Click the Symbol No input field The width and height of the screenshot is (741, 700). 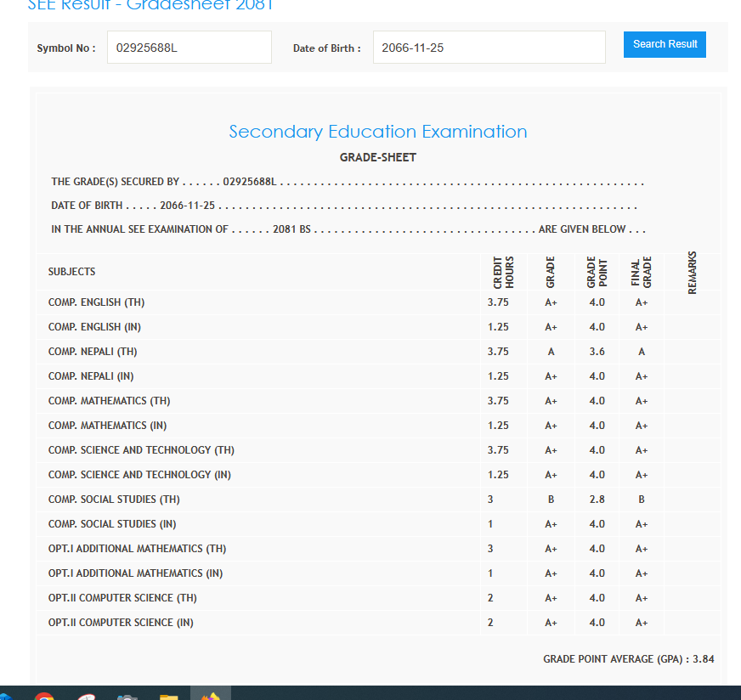189,48
